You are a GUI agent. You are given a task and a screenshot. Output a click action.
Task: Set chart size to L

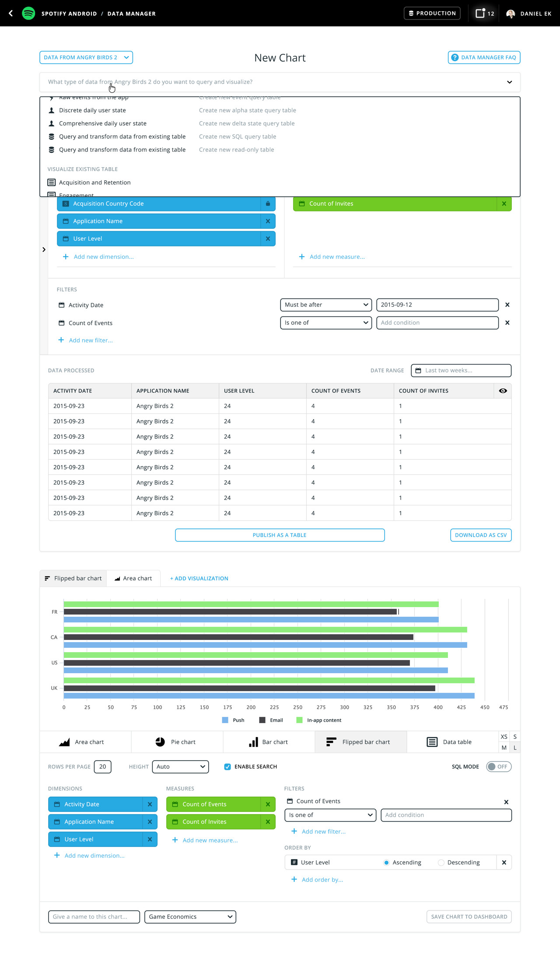[515, 748]
